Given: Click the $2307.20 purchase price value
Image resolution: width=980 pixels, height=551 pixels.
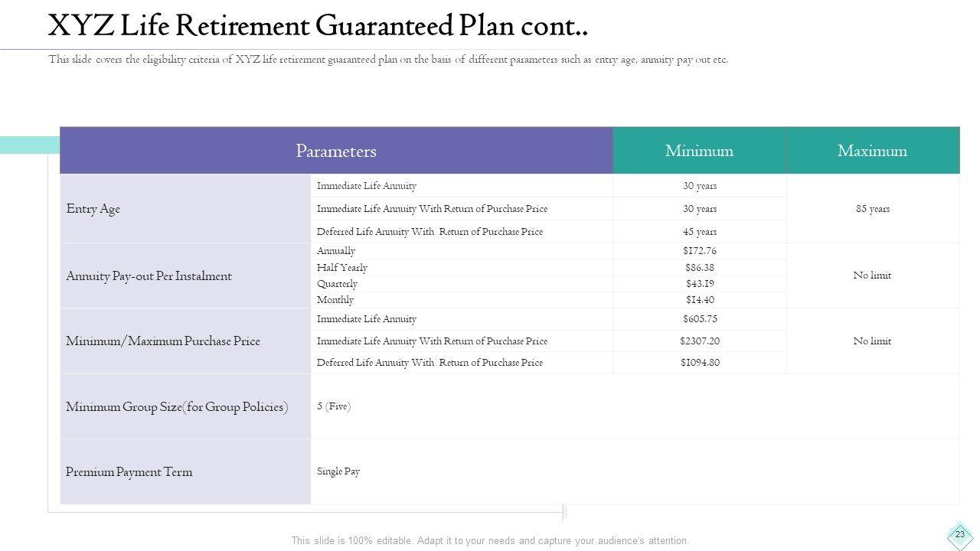Looking at the screenshot, I should click(x=699, y=341).
